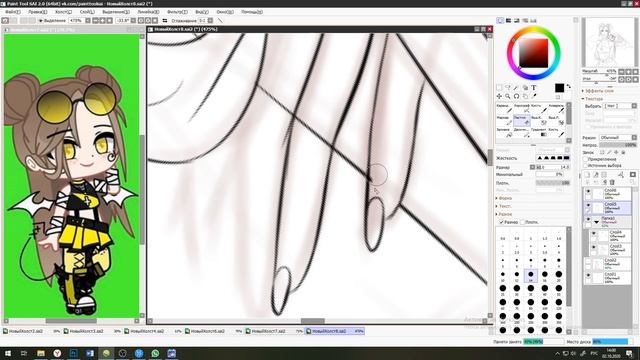The width and height of the screenshot is (640, 360).
Task: Collapse the Папка1 folder arrow
Action: (596, 222)
